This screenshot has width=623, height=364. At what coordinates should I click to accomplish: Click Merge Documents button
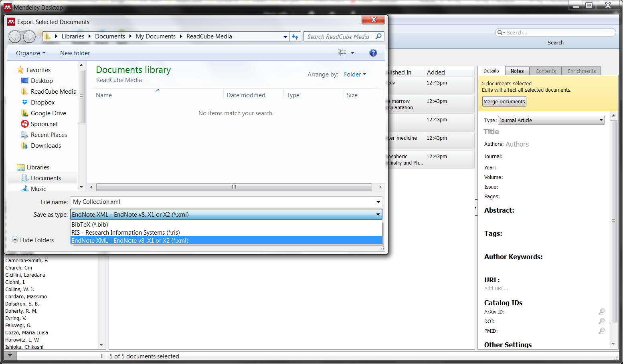[504, 102]
